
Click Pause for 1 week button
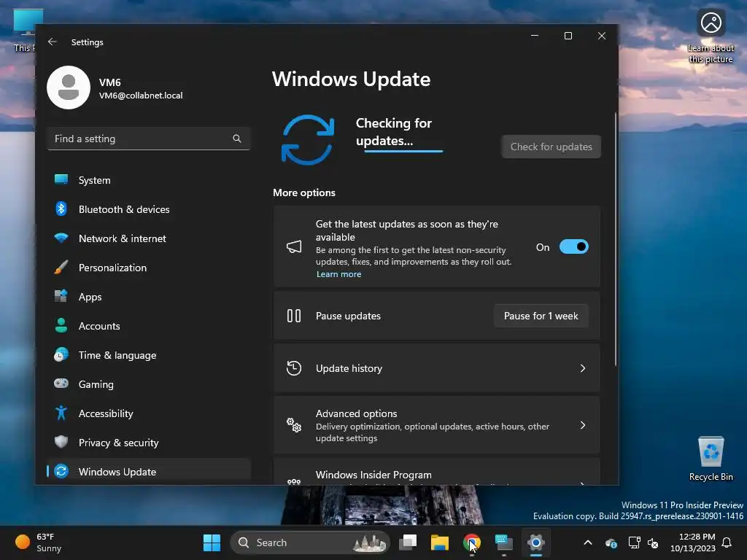pos(541,316)
